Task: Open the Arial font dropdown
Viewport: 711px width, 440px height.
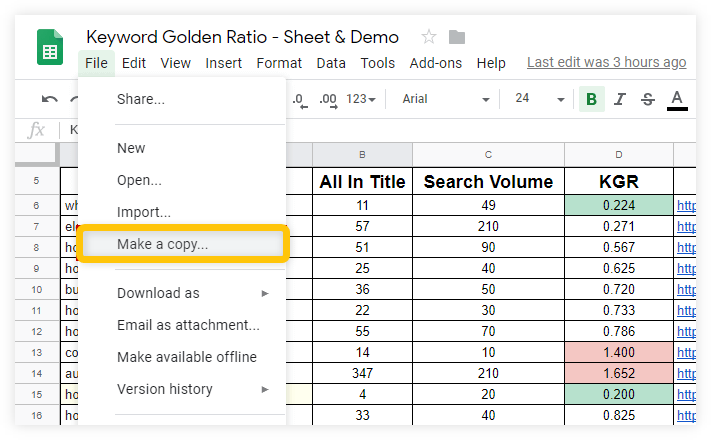Action: coord(445,99)
